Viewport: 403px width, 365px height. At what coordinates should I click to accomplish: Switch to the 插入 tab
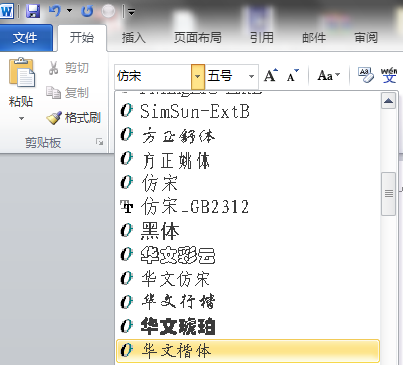click(x=133, y=38)
